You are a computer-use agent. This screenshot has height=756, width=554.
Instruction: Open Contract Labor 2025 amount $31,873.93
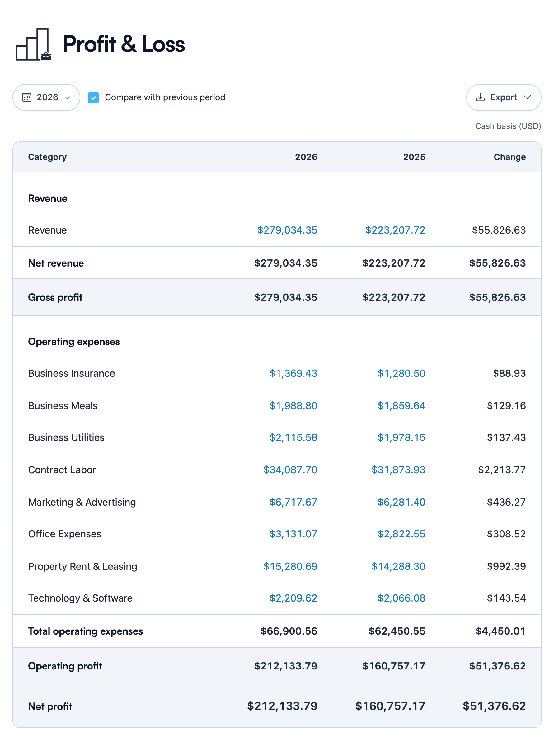(x=398, y=470)
